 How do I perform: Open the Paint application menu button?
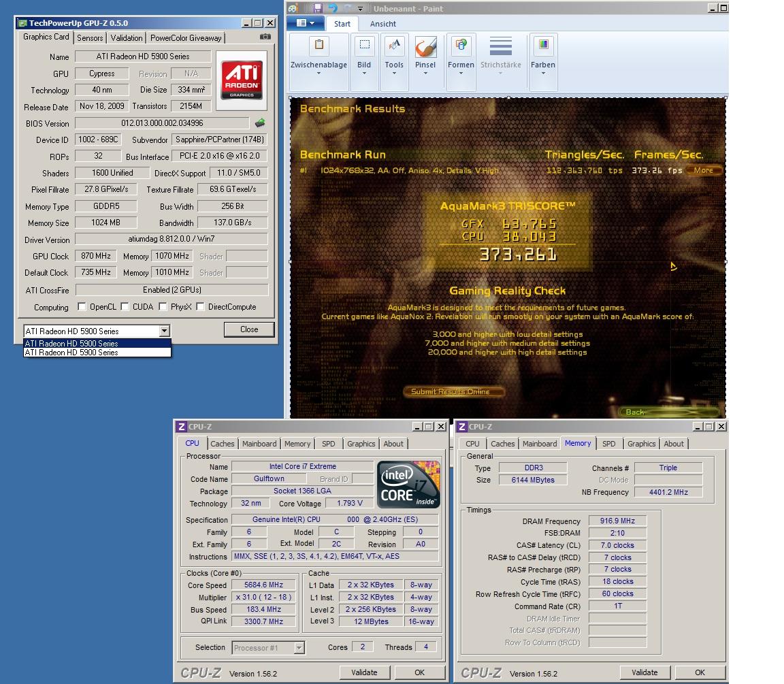(305, 23)
